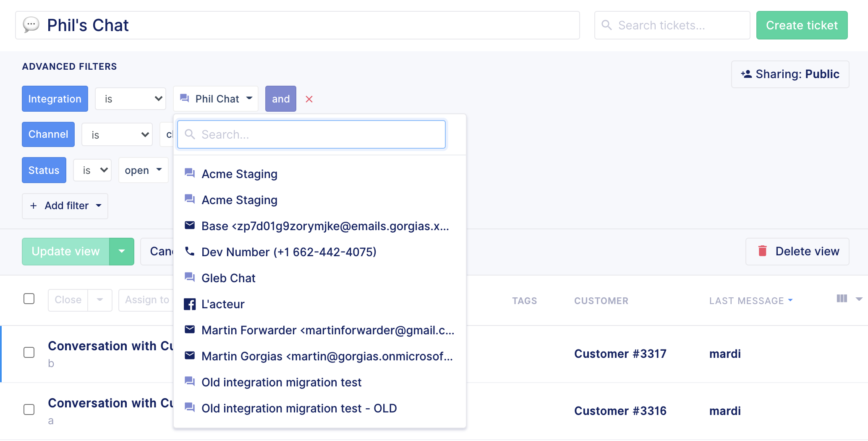Focus the integration dropdown Search field
Image resolution: width=868 pixels, height=441 pixels.
point(311,134)
